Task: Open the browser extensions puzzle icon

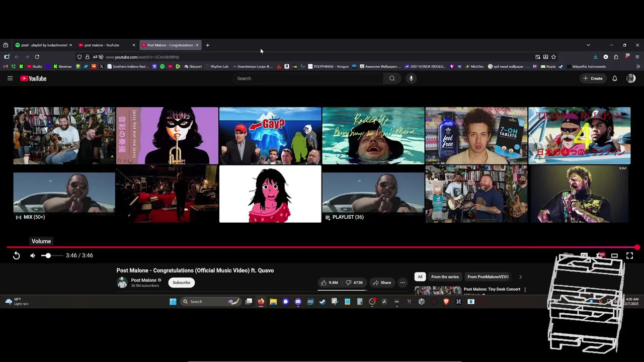Action: [616, 57]
